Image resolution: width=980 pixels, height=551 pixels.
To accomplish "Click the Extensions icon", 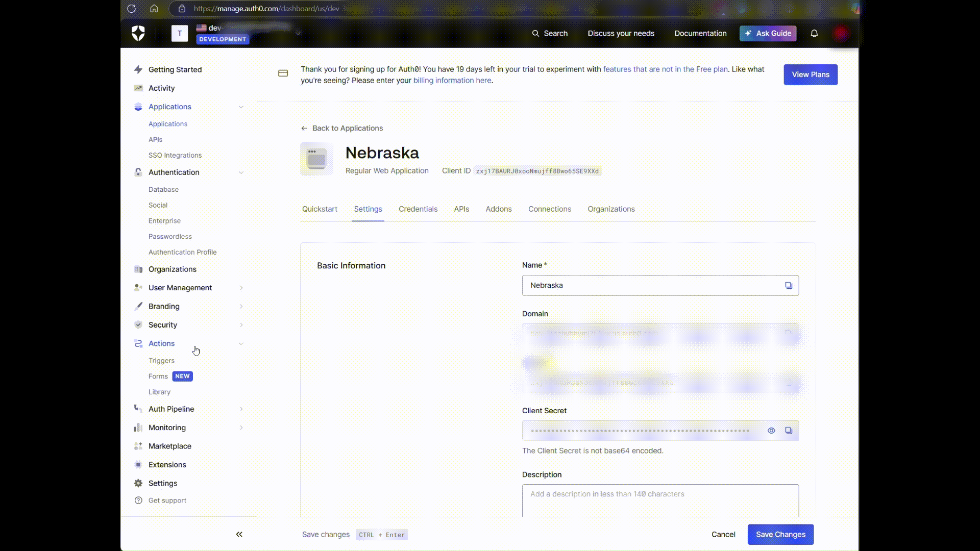I will (138, 465).
